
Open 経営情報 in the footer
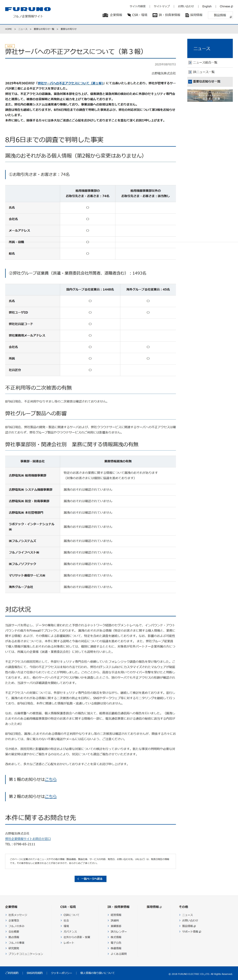pos(116,915)
